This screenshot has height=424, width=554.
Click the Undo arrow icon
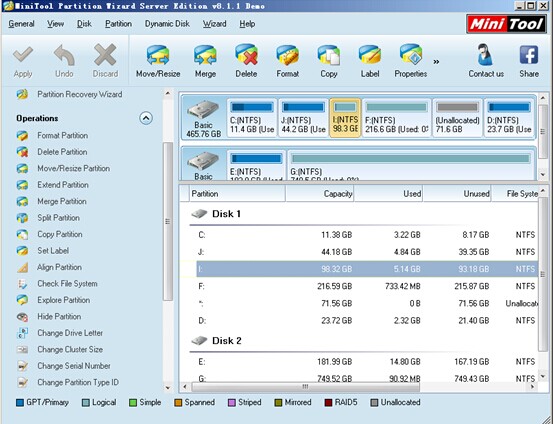coord(64,55)
